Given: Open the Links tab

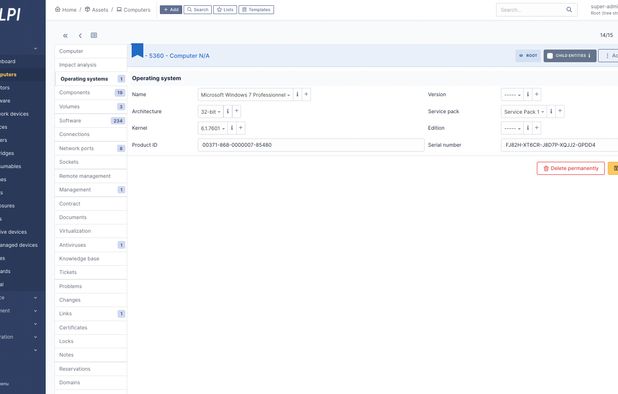Looking at the screenshot, I should coord(91,314).
